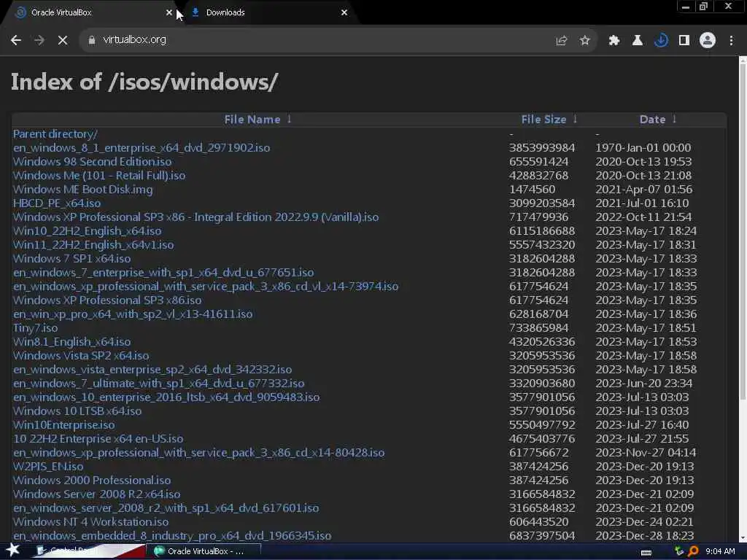Open the Extensions puzzle icon
Screen dimensions: 747x560
click(614, 41)
